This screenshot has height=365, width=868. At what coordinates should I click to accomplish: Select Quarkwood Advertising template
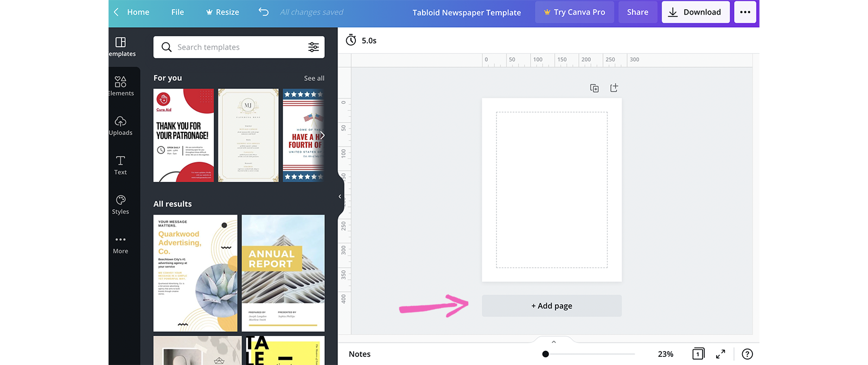point(195,273)
